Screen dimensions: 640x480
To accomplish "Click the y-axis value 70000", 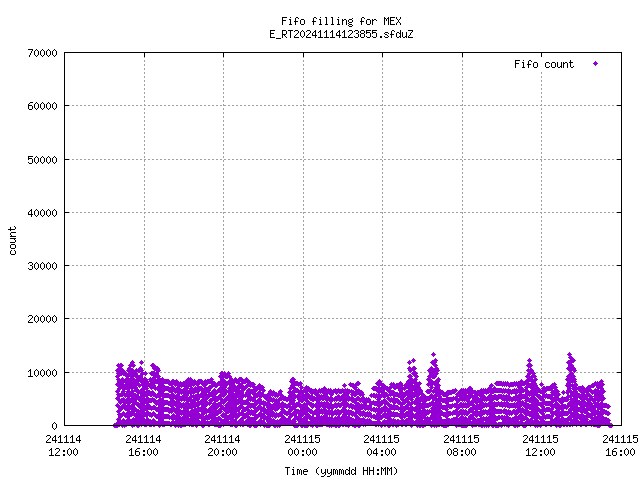I will click(x=42, y=53).
